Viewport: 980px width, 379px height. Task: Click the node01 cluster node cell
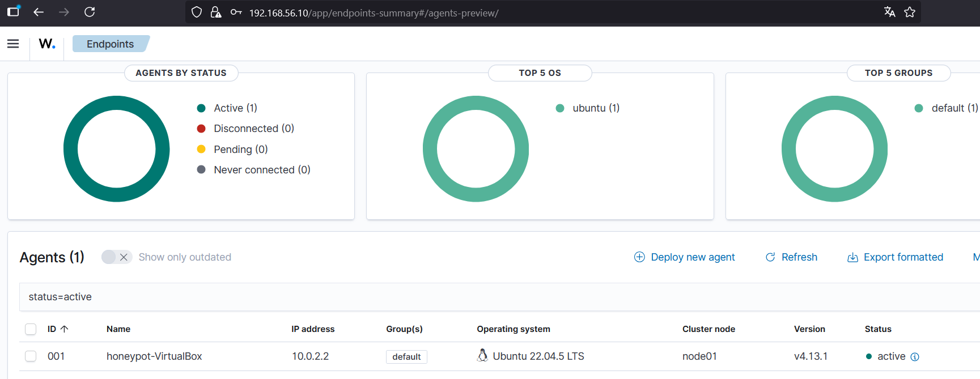[x=699, y=356]
